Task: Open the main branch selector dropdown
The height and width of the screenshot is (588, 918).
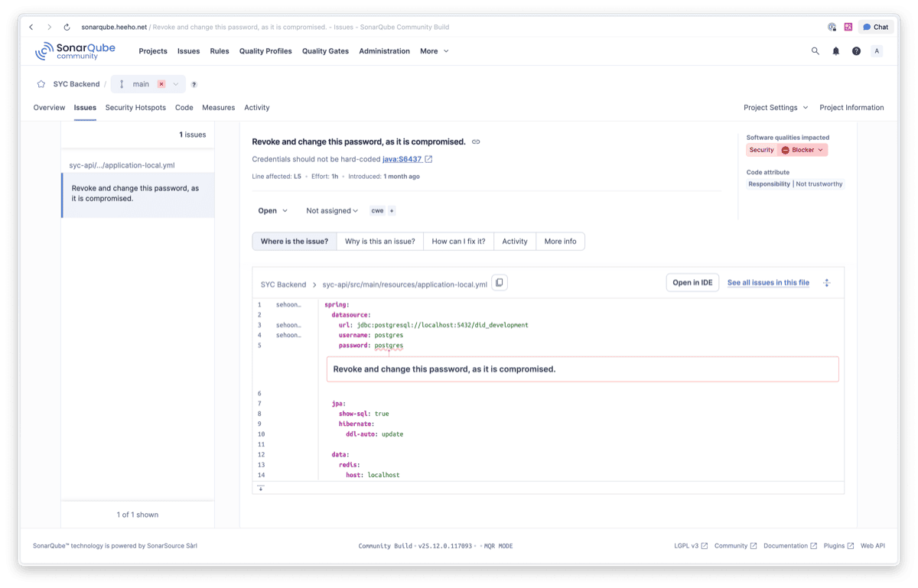Action: 150,83
